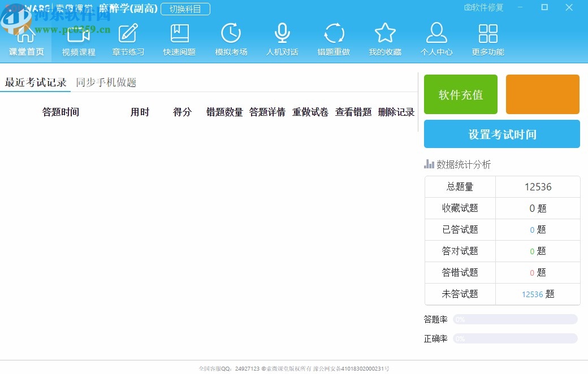Stay on 最近考试记录 tab

coord(35,82)
